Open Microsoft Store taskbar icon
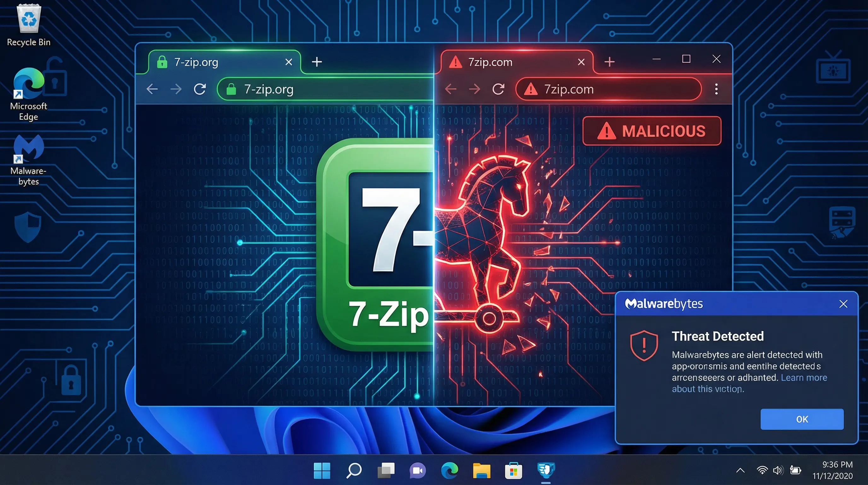 point(513,471)
